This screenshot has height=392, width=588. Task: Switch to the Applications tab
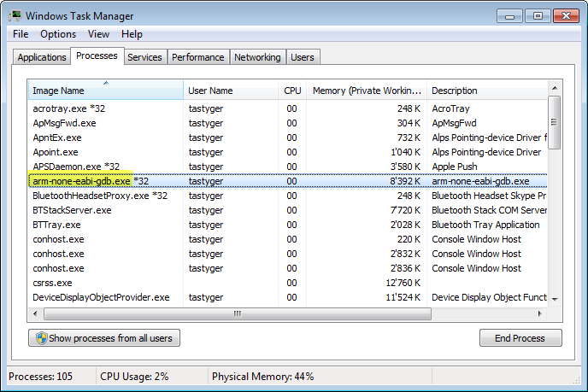click(x=42, y=57)
